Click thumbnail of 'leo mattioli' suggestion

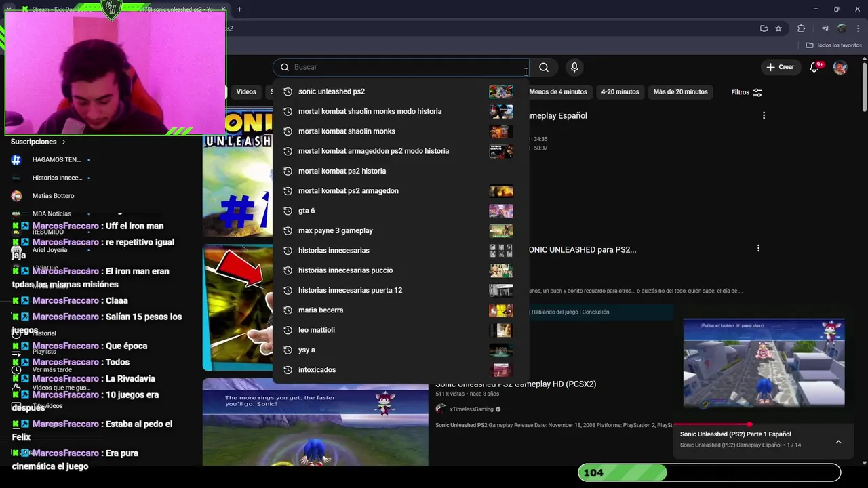coord(501,330)
